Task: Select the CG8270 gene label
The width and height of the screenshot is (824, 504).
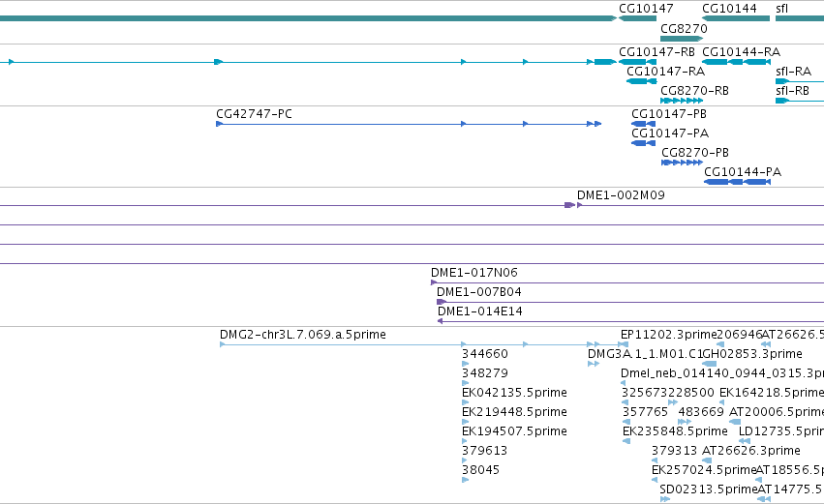Action: click(x=684, y=29)
